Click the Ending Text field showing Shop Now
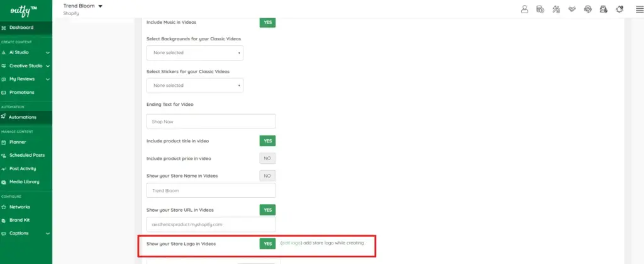 (211, 122)
